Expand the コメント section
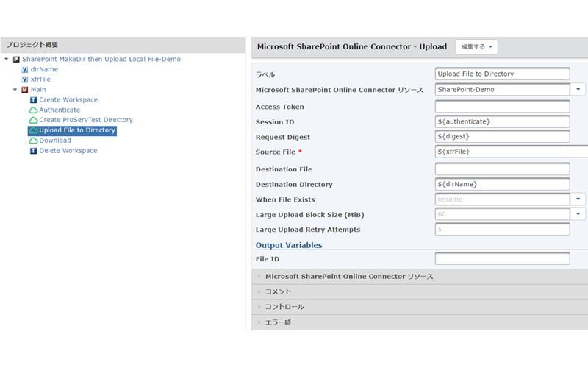This screenshot has width=588, height=368. (x=420, y=291)
